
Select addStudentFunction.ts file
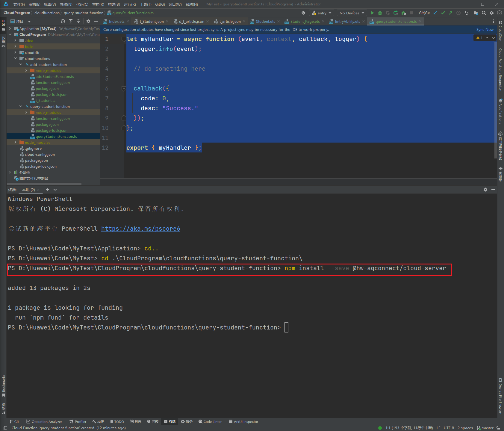click(55, 76)
